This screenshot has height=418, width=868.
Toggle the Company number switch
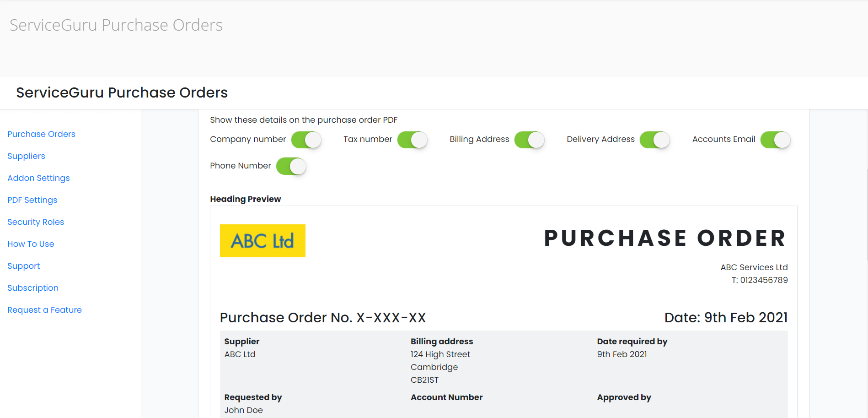[x=306, y=140]
